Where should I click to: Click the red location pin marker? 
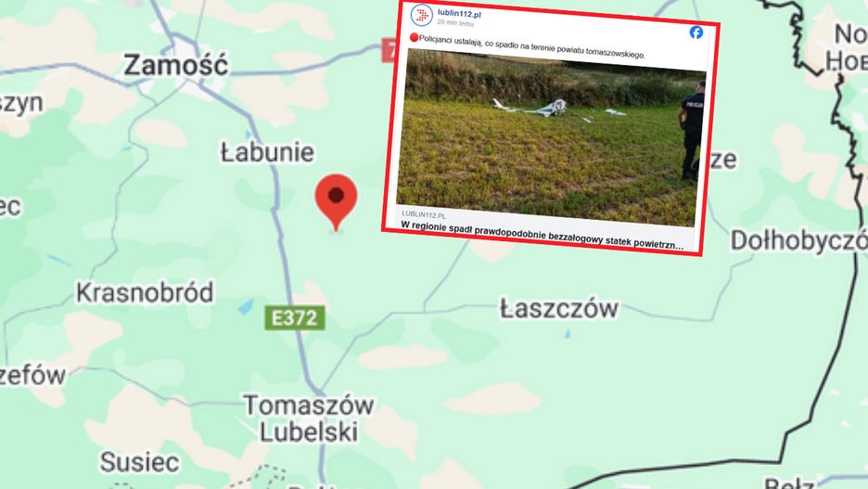click(x=336, y=202)
